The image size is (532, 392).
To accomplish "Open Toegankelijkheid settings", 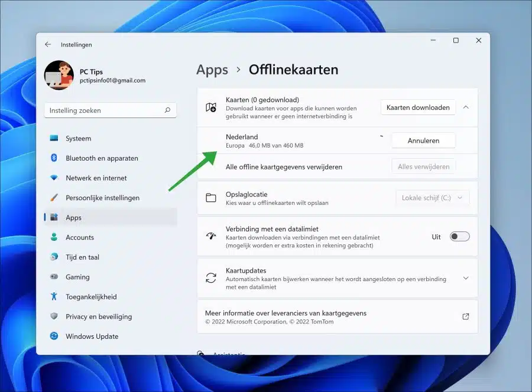I will point(111,297).
